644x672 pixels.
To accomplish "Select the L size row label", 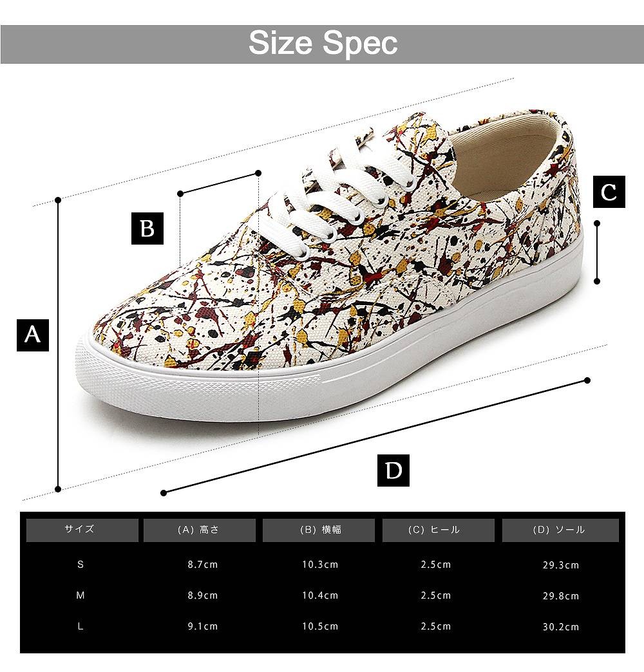I will (x=80, y=626).
